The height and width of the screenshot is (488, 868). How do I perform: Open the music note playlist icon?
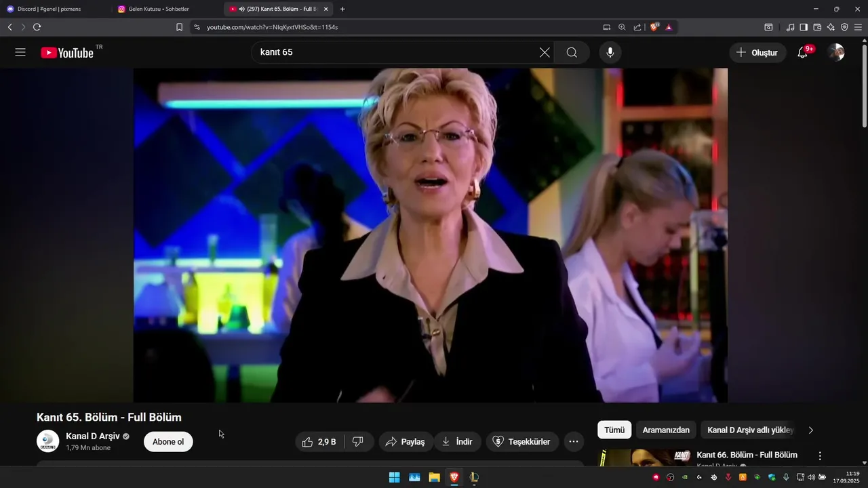[x=790, y=27]
